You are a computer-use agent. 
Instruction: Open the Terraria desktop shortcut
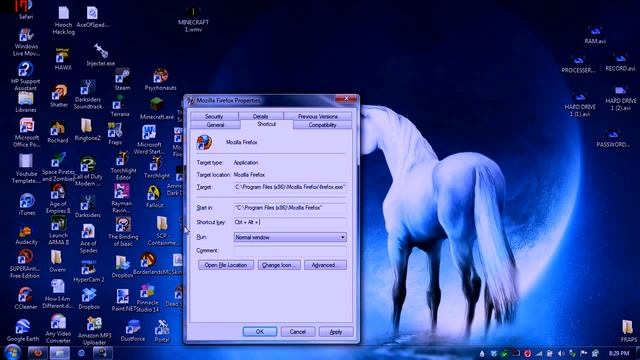coord(120,106)
